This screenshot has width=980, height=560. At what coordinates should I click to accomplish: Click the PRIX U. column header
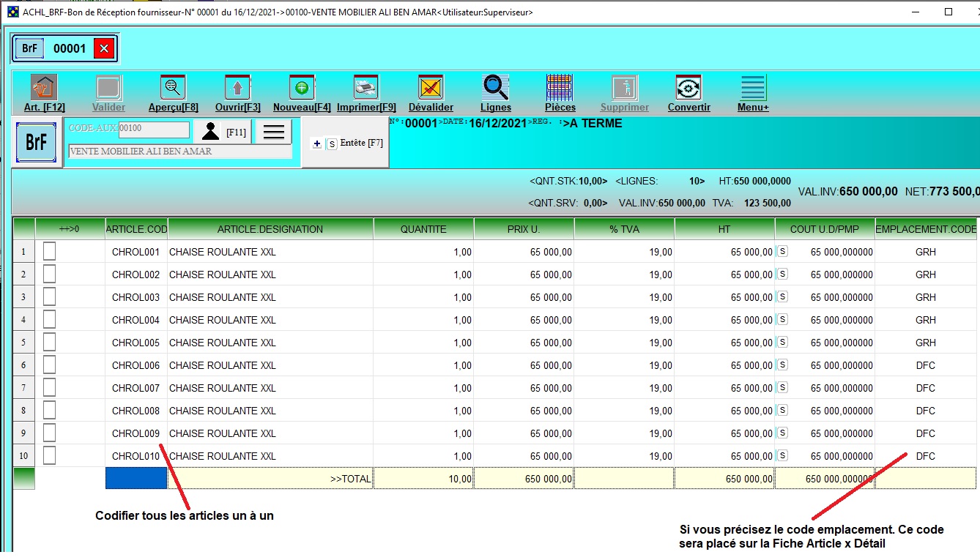click(524, 229)
